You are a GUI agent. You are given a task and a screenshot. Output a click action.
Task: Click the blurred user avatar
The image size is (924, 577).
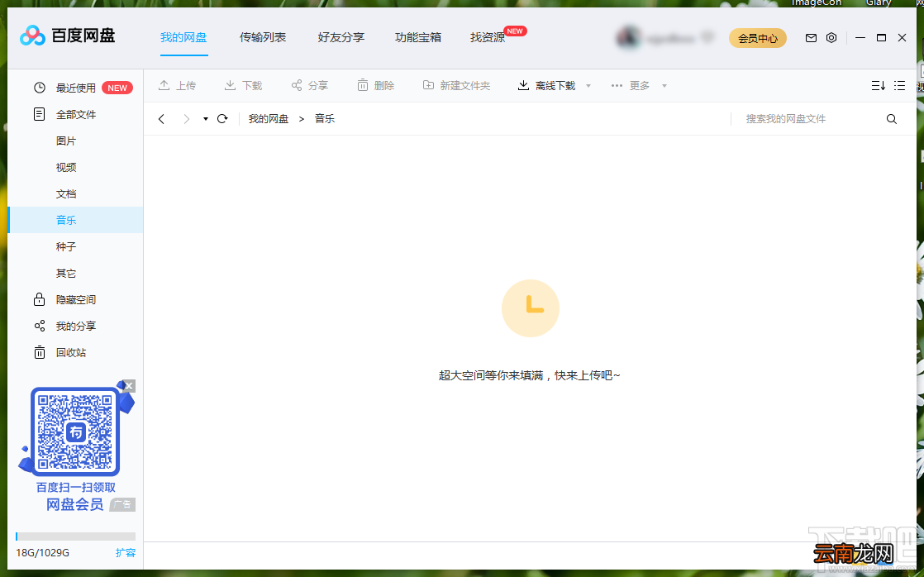(628, 38)
